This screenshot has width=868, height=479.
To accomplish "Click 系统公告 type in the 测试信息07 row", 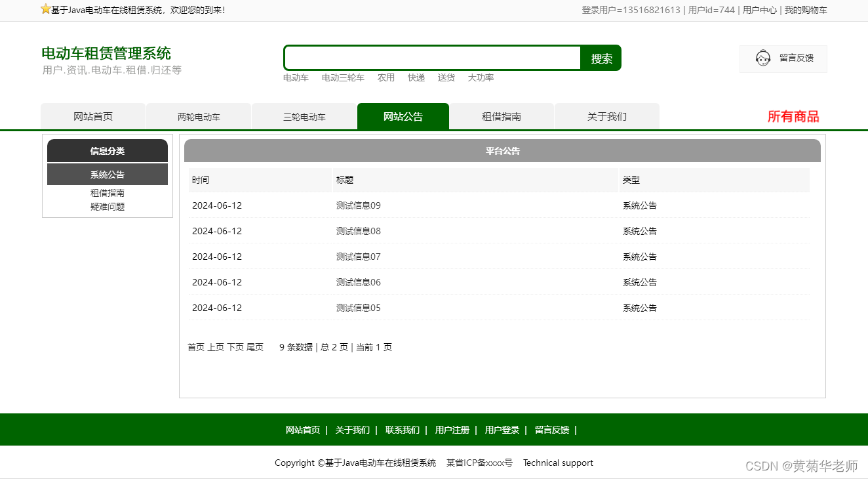I will 640,257.
